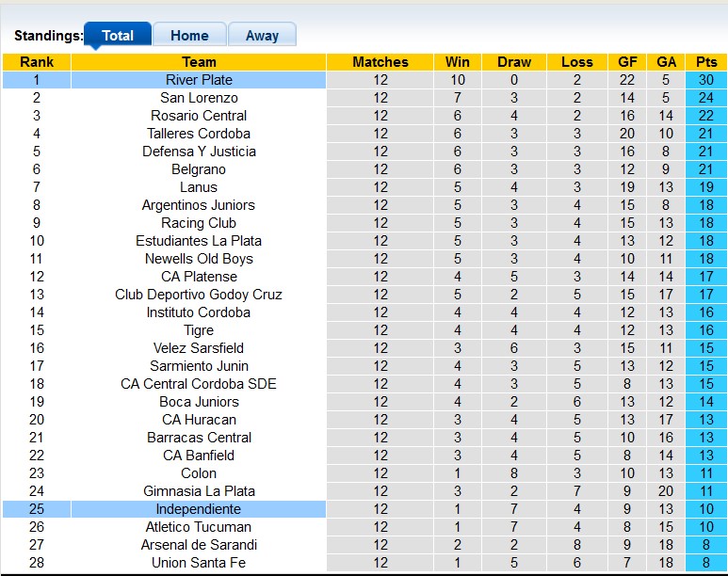Open the Boca Juniors team link
Screen dimensions: 728x576
199,402
